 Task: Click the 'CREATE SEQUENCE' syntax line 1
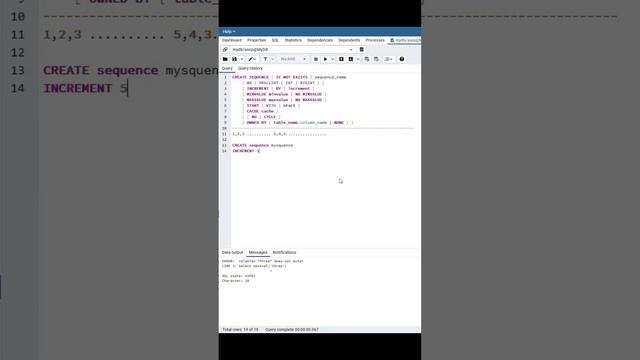[289, 77]
